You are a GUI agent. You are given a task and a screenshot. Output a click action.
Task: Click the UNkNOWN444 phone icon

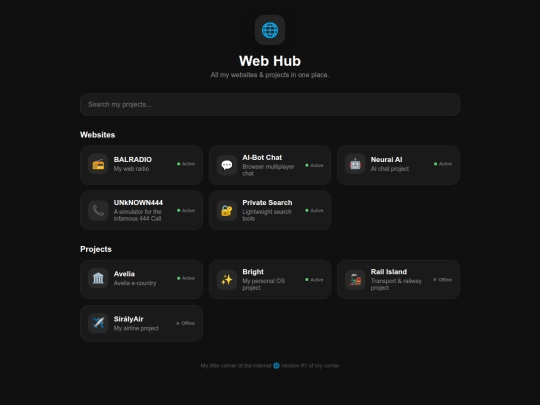[x=98, y=210]
